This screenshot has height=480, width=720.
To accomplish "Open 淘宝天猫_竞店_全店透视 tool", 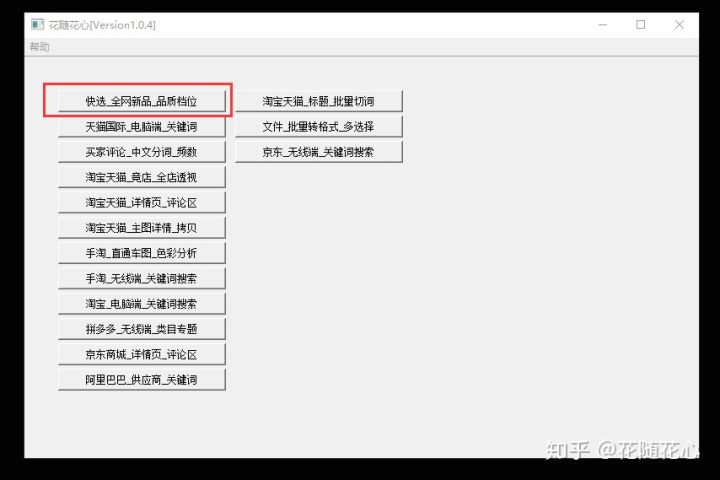I will click(x=142, y=177).
